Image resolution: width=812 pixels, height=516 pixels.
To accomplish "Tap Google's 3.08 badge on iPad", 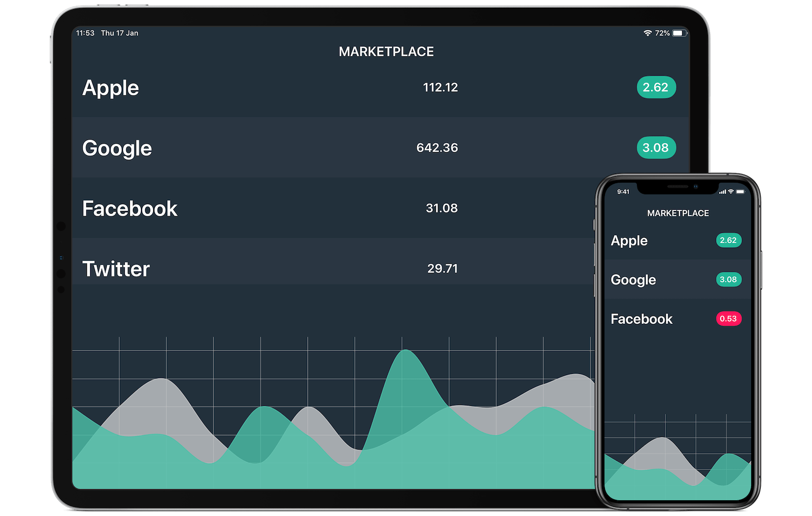I will click(656, 148).
